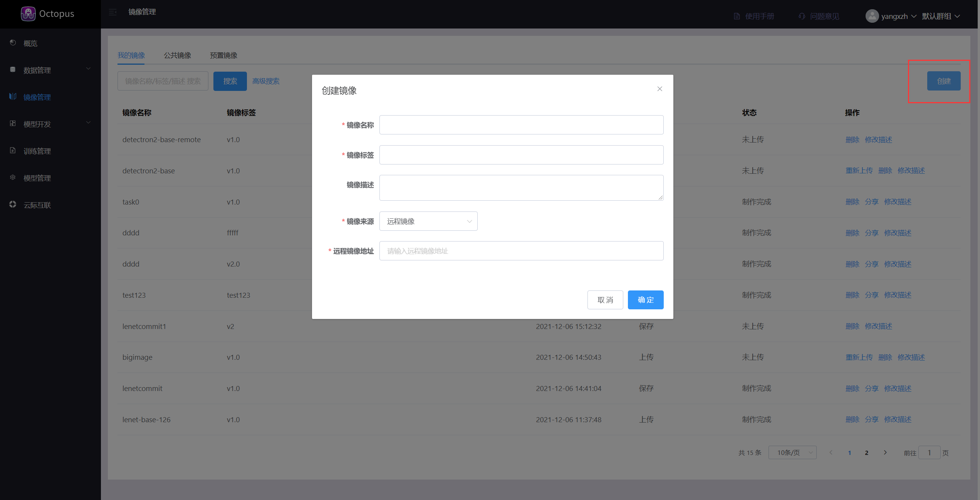980x500 pixels.
Task: Click 分享 for dddd v2.0 row
Action: (872, 264)
